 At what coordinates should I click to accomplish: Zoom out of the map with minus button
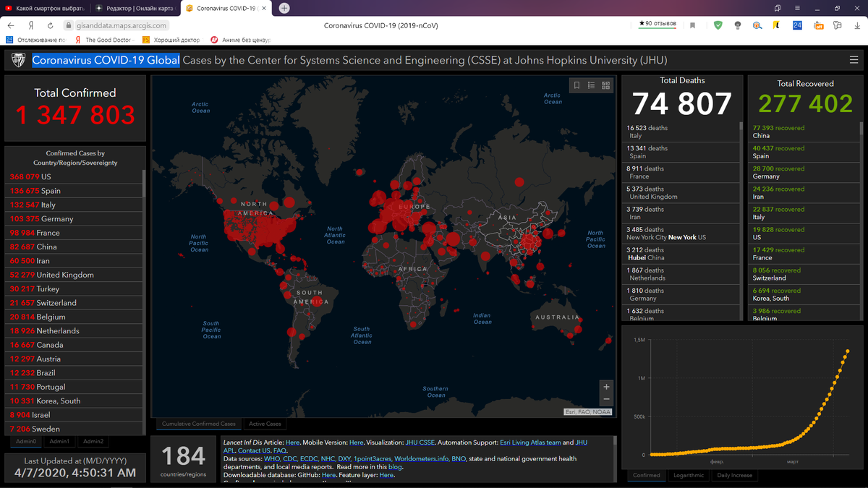pos(606,400)
